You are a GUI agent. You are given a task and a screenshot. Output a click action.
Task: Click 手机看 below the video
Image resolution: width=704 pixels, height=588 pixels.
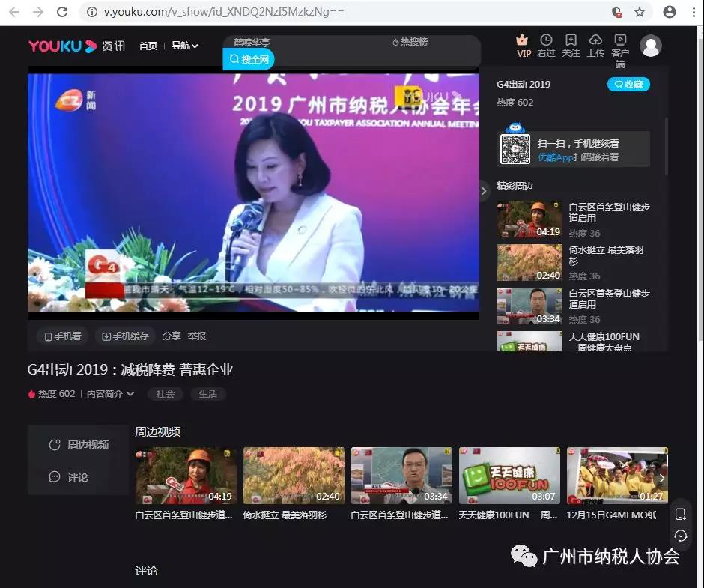click(x=63, y=336)
